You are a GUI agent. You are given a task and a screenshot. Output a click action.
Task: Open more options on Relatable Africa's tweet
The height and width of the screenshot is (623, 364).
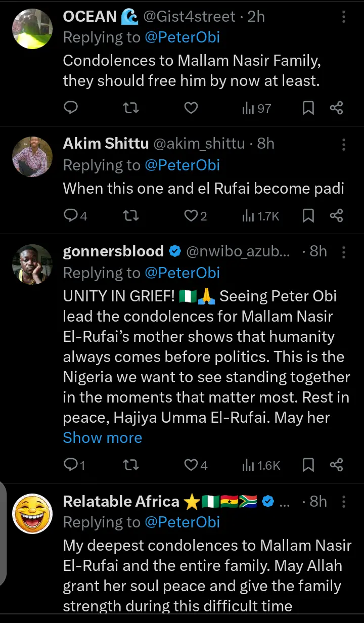point(344,502)
